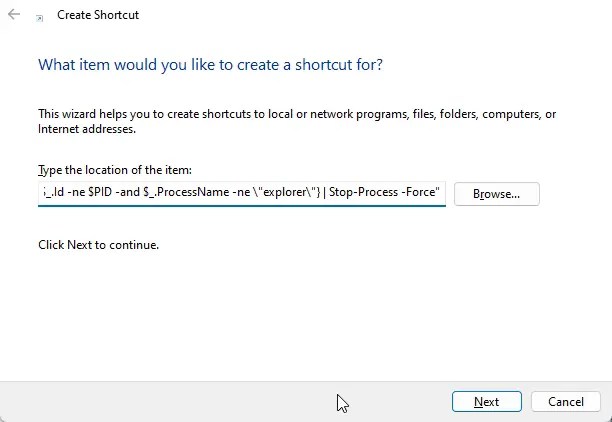Continue the wizard with Next
Image resolution: width=612 pixels, height=422 pixels.
[487, 402]
